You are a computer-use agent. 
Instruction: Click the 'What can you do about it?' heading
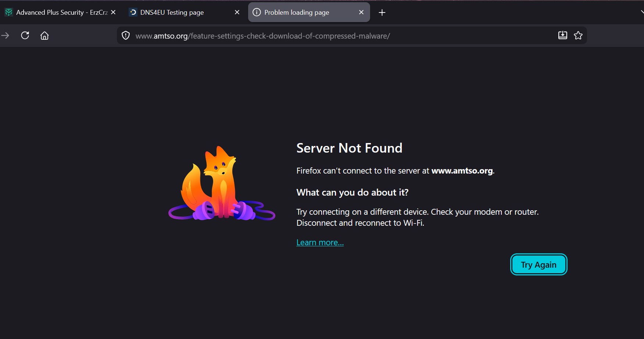point(352,192)
